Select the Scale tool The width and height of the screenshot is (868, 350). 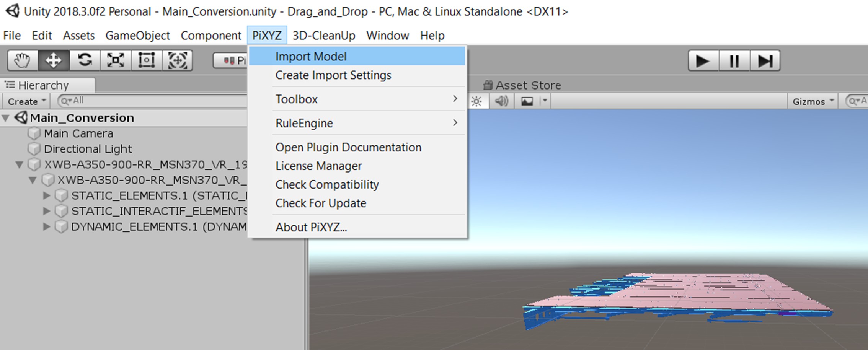click(116, 60)
